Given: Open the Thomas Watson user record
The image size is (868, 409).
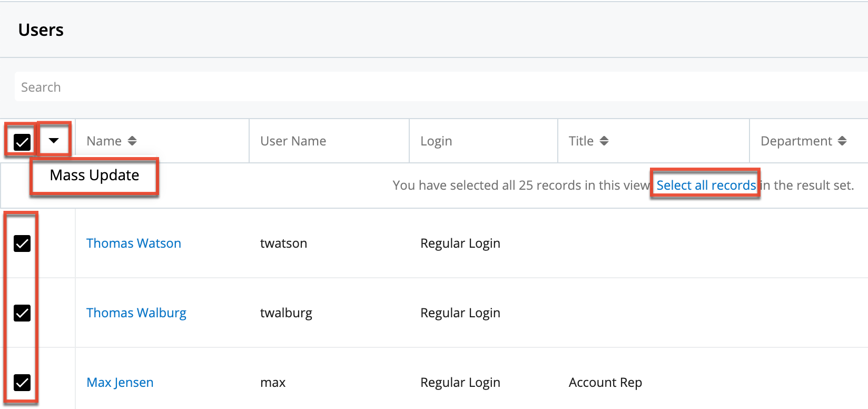Looking at the screenshot, I should click(x=134, y=244).
